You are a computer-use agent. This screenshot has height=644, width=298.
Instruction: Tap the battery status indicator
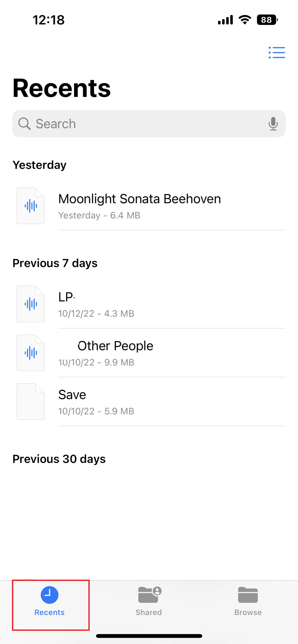click(267, 20)
